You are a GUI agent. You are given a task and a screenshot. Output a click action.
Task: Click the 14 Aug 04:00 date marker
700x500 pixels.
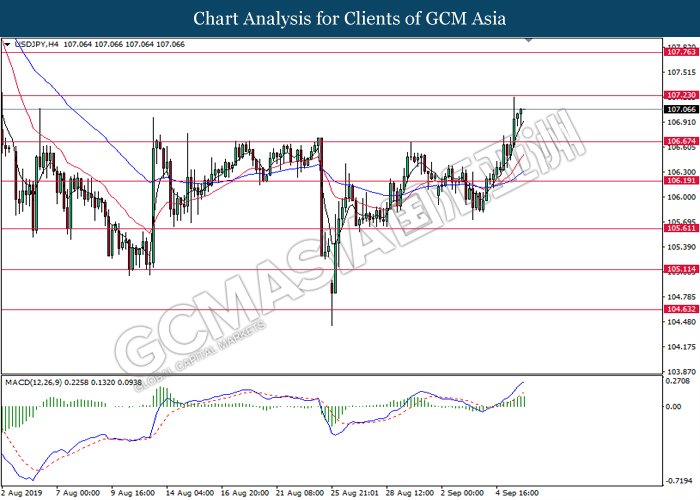190,492
